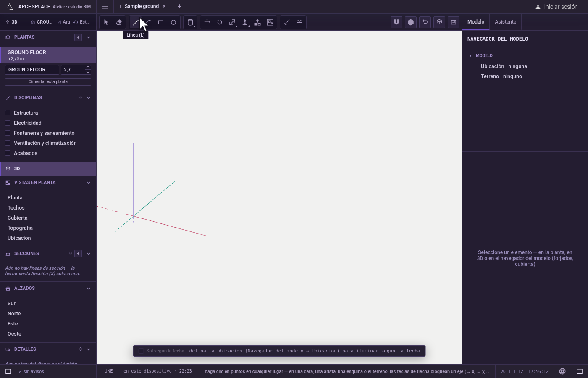The height and width of the screenshot is (378, 588).
Task: Check Fontanería y saneamiento
Action: (8, 133)
